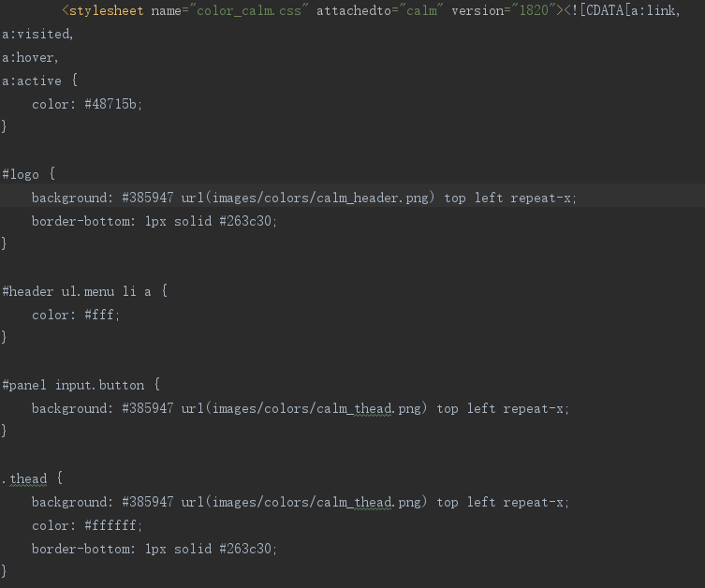Click the #header ul.menu li a selector
Viewport: 705px width, 588px height.
point(77,291)
